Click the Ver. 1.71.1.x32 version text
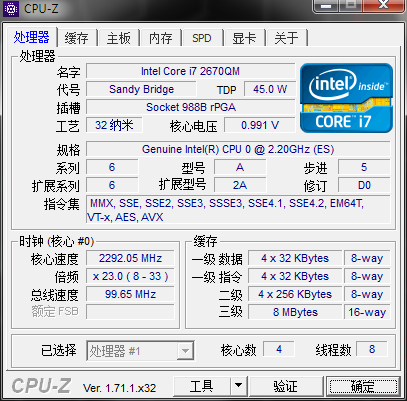This screenshot has height=401, width=407. click(119, 388)
